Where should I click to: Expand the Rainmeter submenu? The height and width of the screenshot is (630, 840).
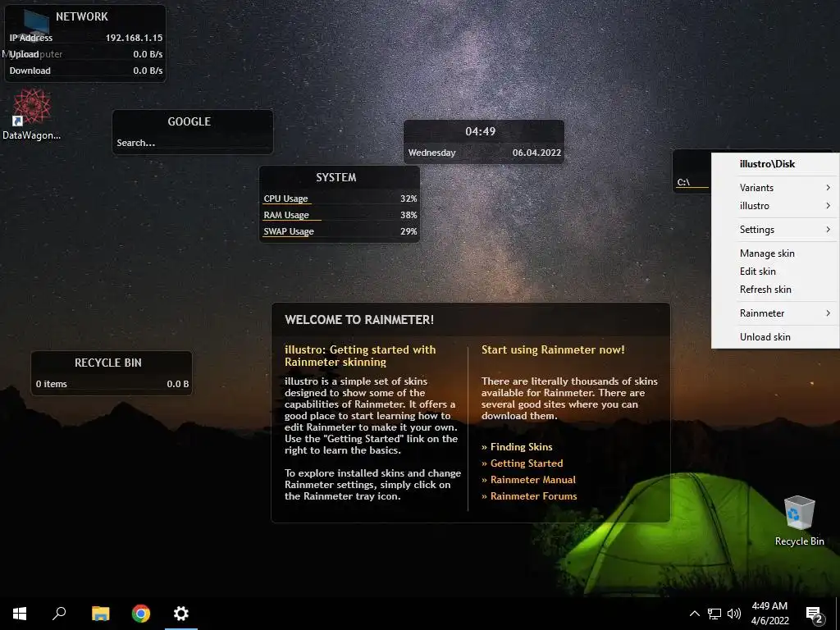(775, 313)
